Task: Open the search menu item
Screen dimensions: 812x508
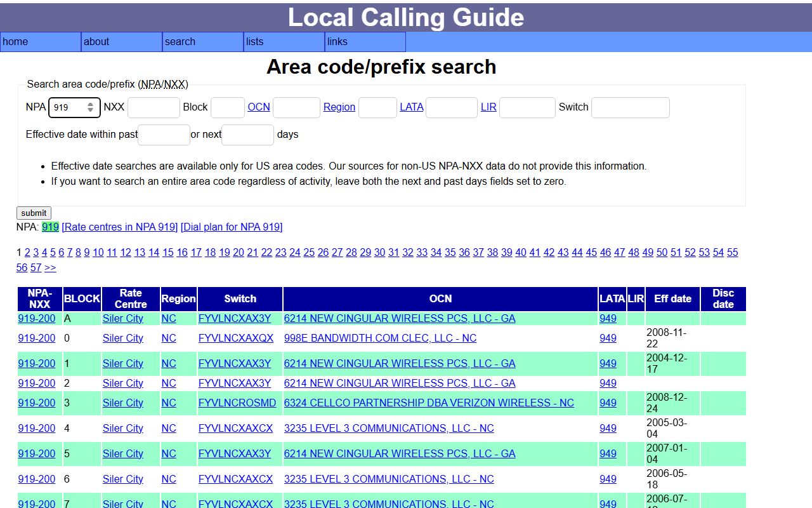Action: tap(203, 42)
